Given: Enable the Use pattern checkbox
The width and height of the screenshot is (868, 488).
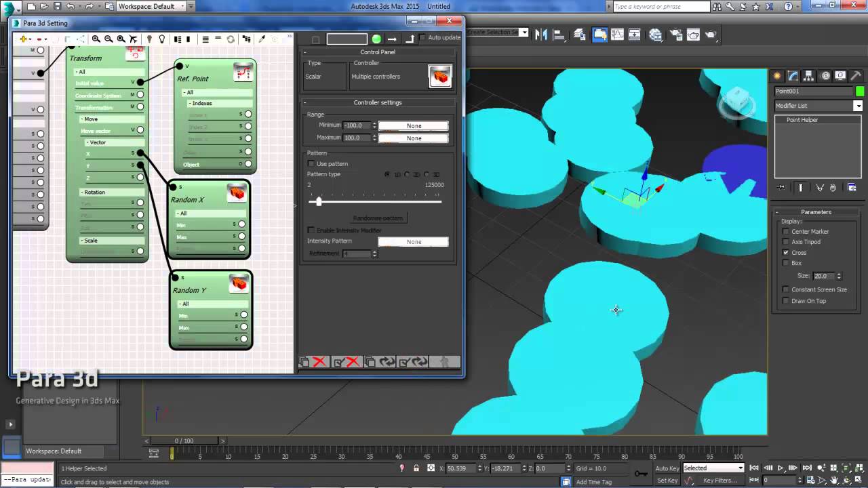Looking at the screenshot, I should click(312, 163).
